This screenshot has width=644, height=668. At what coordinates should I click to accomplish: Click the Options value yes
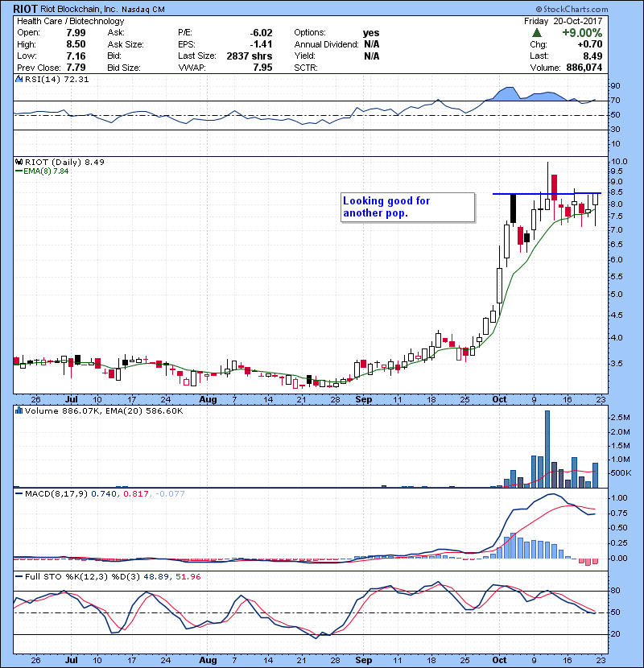coord(371,33)
